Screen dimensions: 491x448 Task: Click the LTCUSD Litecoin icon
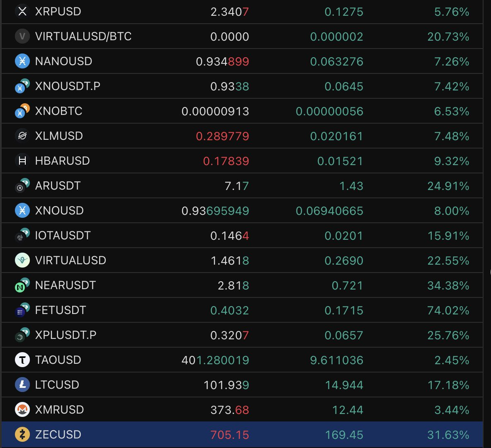[22, 385]
